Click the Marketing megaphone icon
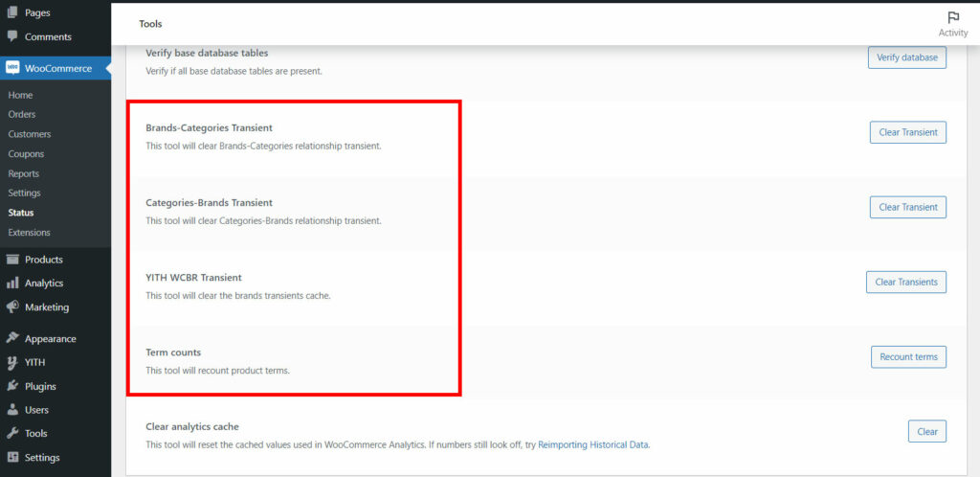Viewport: 980px width, 477px height. tap(12, 307)
